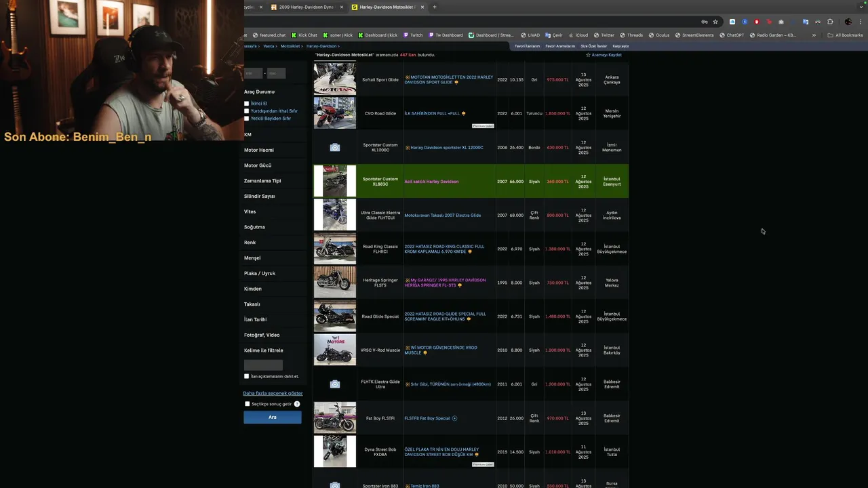Screen dimensions: 868x488
Task: Click the play icon next to FLSTFB Fat Boy Special
Action: click(x=454, y=418)
